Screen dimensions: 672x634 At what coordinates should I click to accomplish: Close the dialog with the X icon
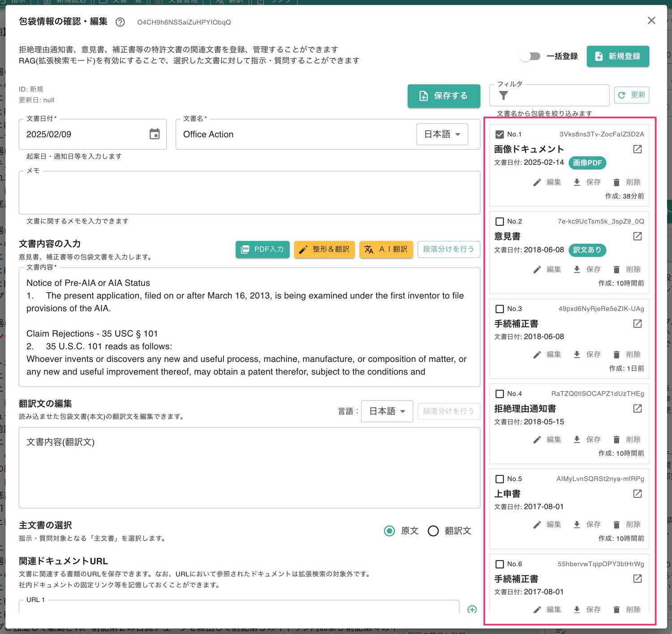tap(651, 21)
